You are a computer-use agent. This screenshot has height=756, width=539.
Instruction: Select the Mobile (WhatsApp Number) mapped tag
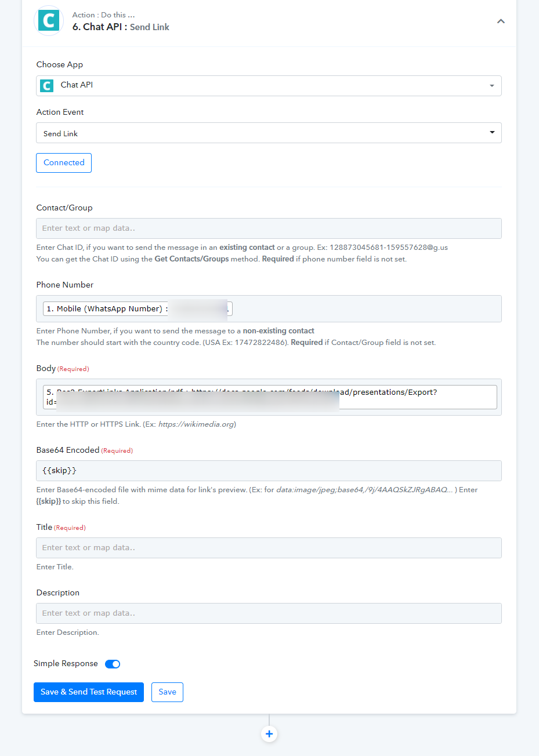pos(138,308)
